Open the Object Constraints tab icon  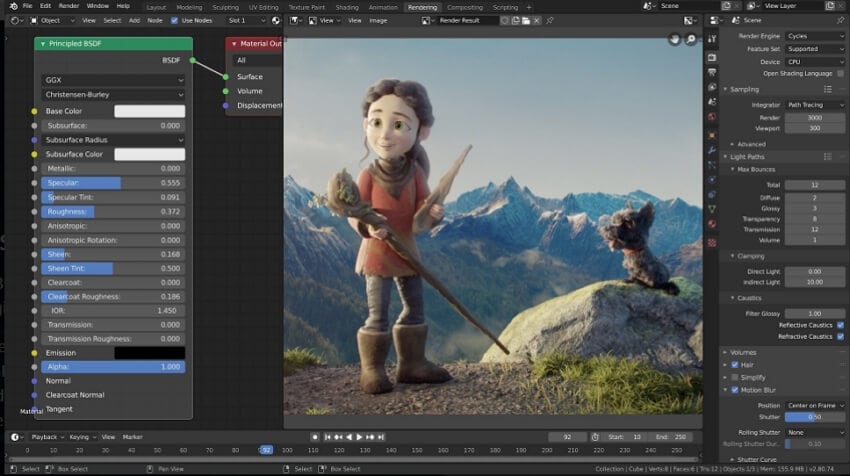click(712, 194)
